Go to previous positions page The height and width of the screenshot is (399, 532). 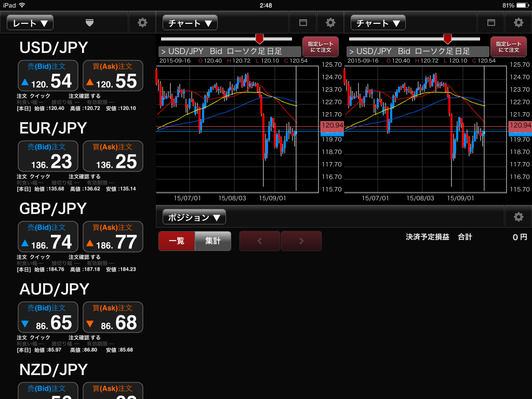point(260,241)
